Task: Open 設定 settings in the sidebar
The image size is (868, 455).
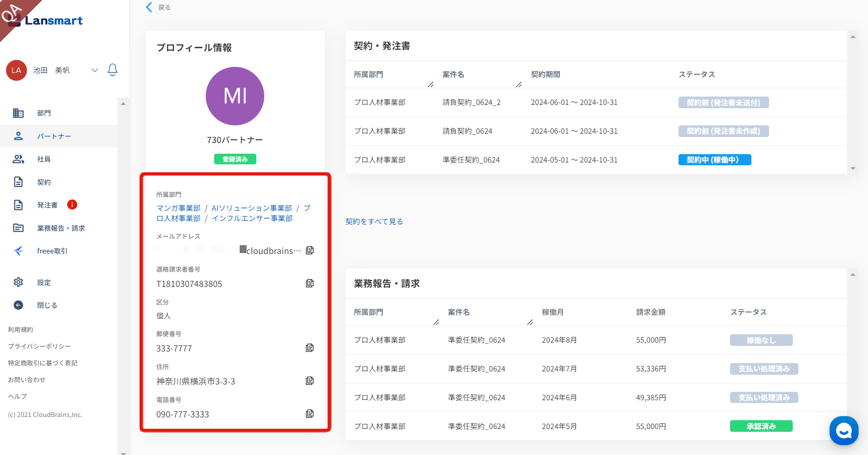Action: [44, 282]
